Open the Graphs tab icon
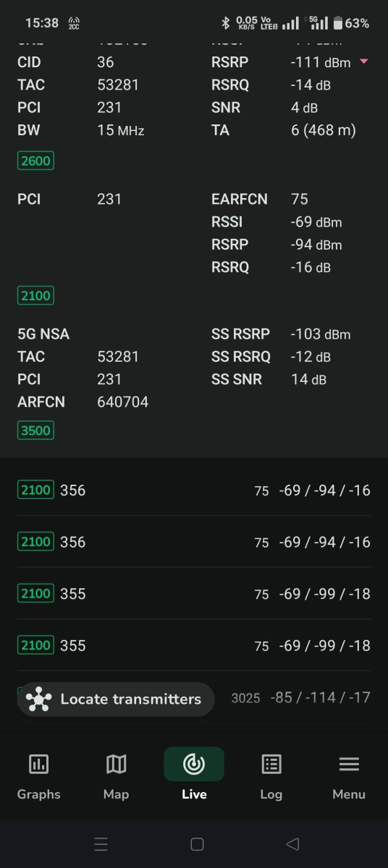The width and height of the screenshot is (388, 868). pos(38,764)
